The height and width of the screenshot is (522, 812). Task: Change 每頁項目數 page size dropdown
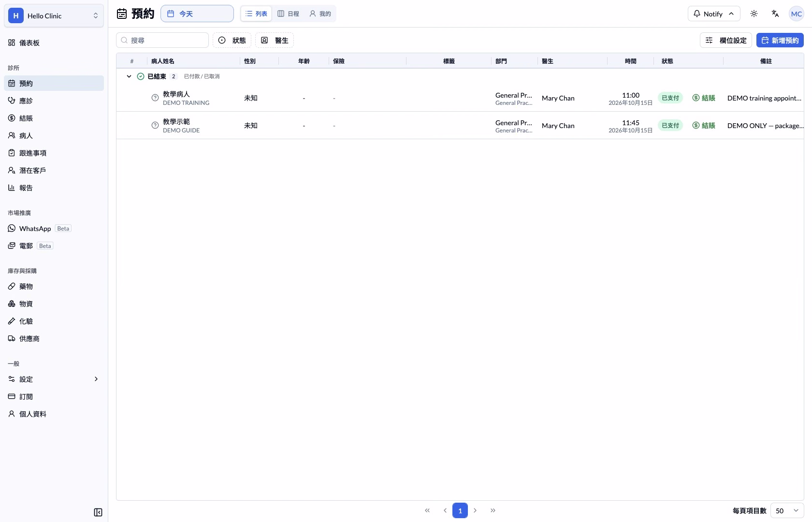tap(787, 511)
